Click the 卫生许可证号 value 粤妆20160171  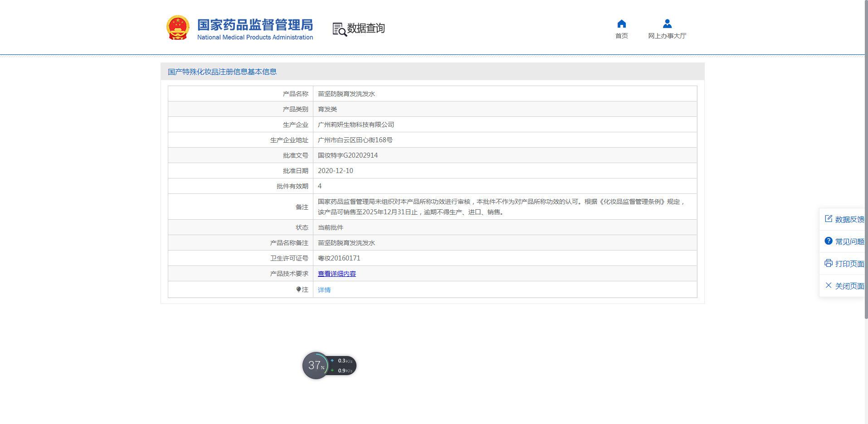pos(339,258)
